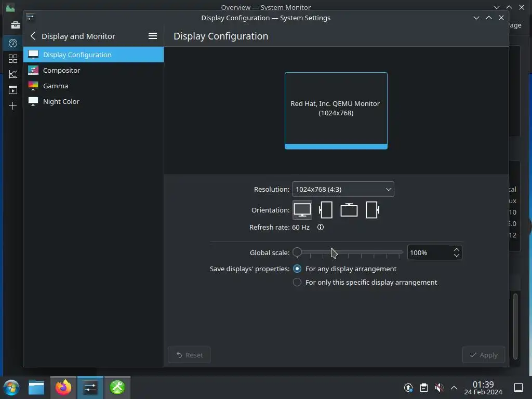Open System Monitor toolbox sidebar icon
This screenshot has height=399, width=532.
[x=15, y=25]
